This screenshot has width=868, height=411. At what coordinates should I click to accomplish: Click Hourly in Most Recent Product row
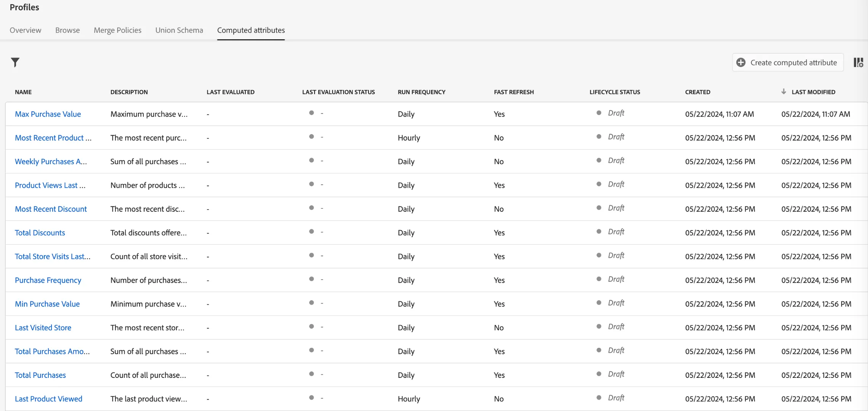(x=409, y=138)
